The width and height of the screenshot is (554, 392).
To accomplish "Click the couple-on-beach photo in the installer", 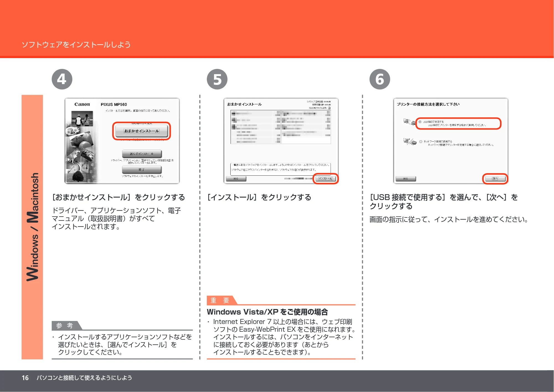I will [x=82, y=118].
